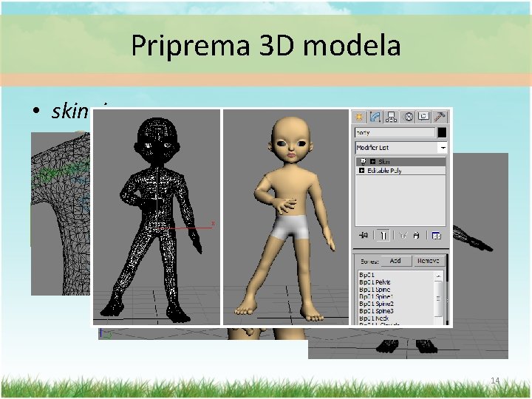Open the Utilities hammer tab
Screen dimensions: 532x399
pos(440,117)
